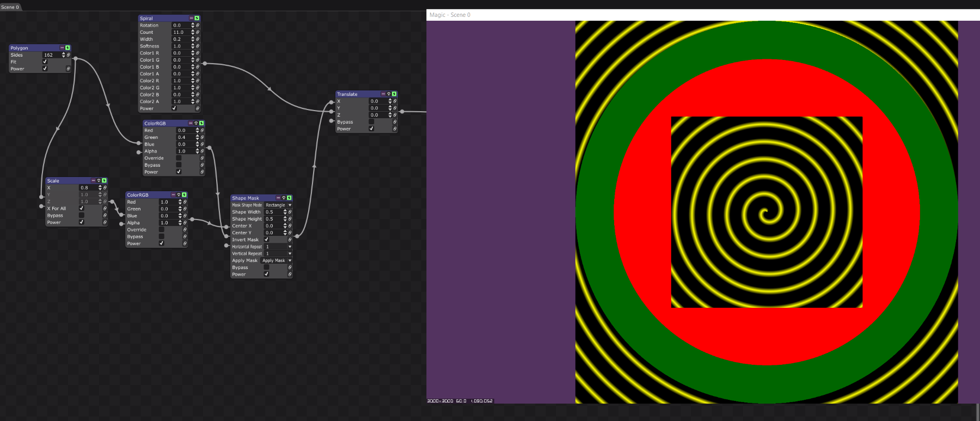
Task: Click the spiral preview center in Magic window
Action: 767,212
